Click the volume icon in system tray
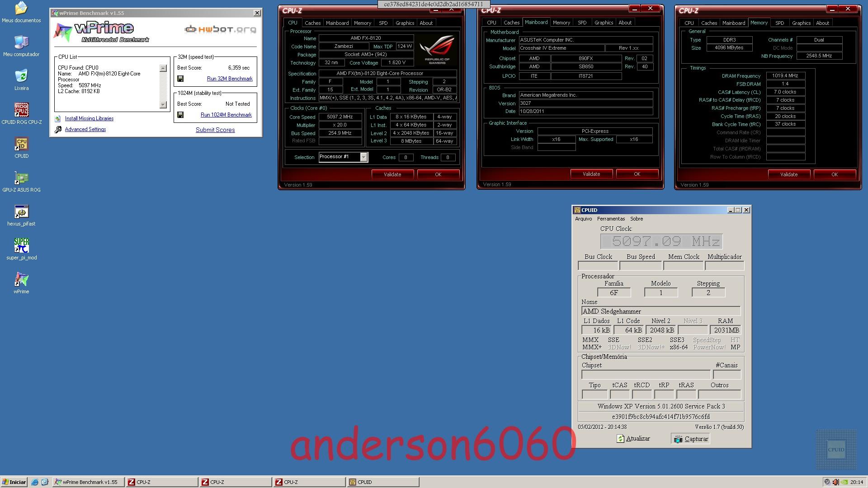Viewport: 868px width, 488px height. tap(835, 482)
